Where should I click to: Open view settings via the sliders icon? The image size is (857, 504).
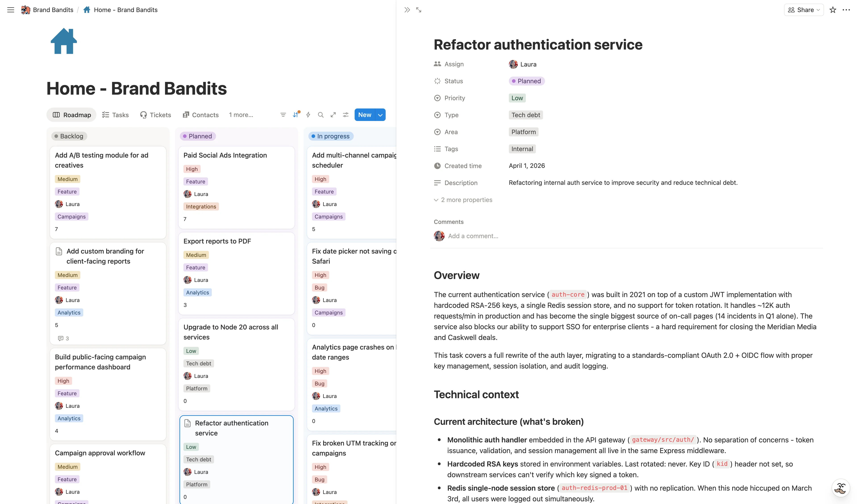click(345, 115)
